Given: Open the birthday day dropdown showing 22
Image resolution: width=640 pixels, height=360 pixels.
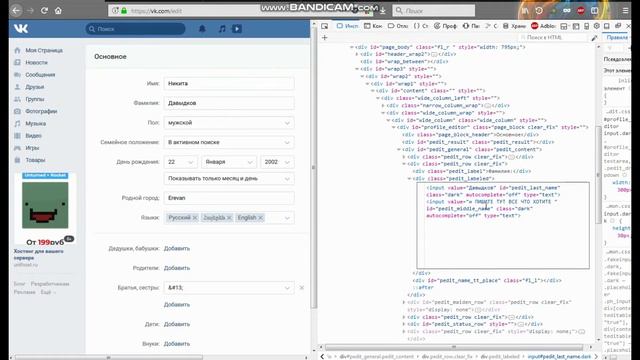Looking at the screenshot, I should [x=181, y=162].
